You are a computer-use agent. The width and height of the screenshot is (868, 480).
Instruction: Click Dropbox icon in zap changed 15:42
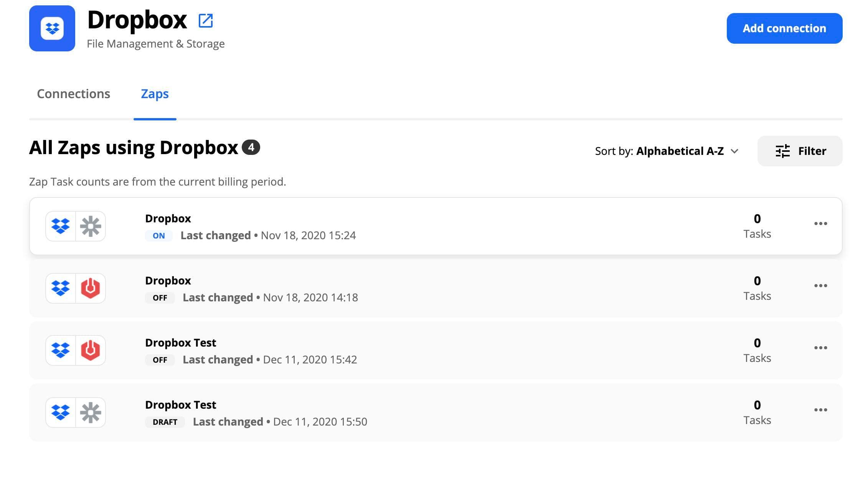(61, 350)
